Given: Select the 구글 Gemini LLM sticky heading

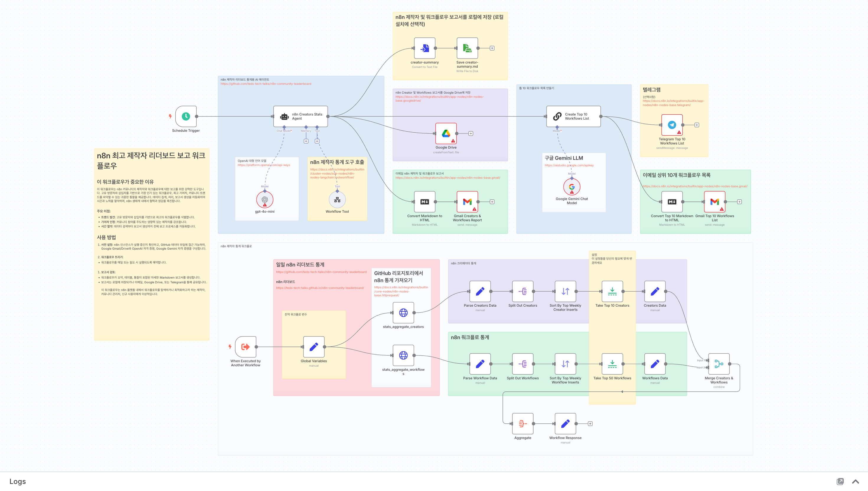Looking at the screenshot, I should pos(564,158).
